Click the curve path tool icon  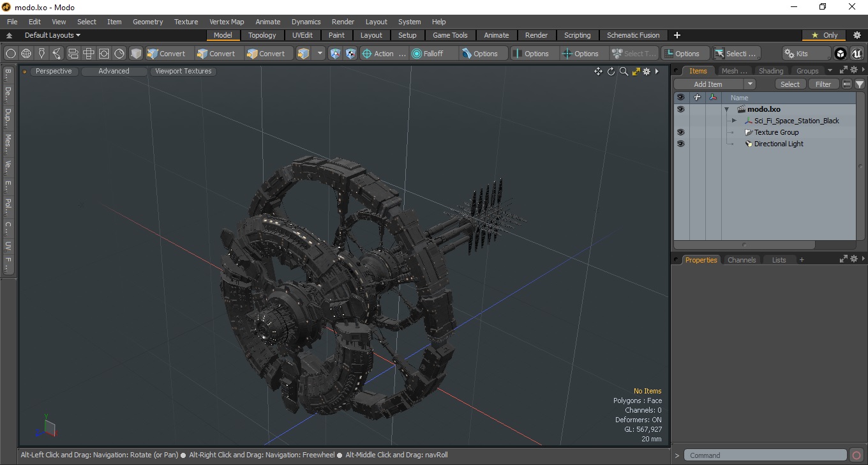57,54
